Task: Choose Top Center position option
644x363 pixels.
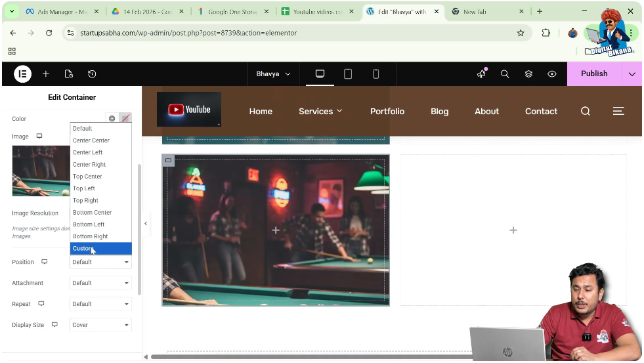Action: click(87, 177)
